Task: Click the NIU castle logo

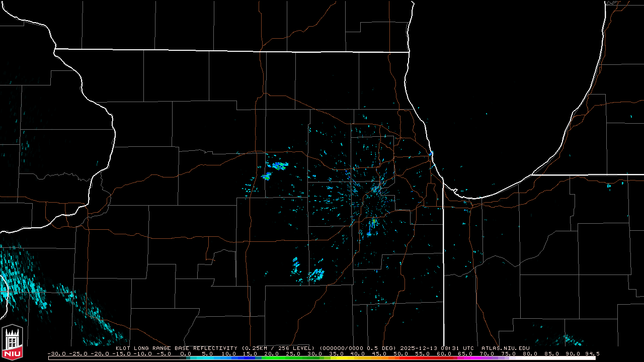Action: (13, 342)
